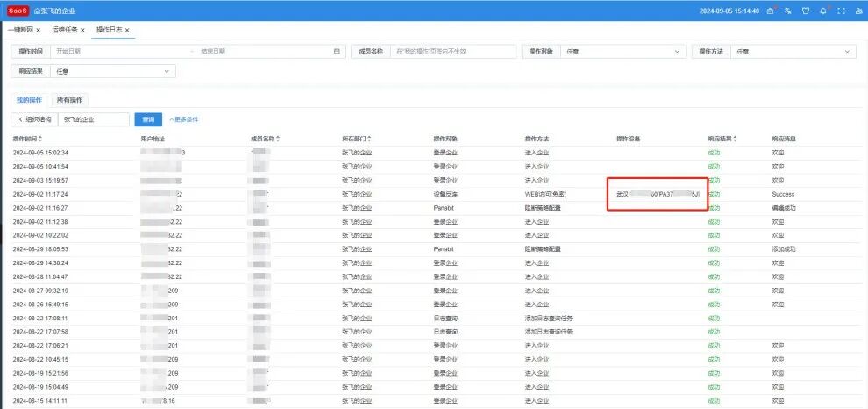Select the 操作日志 tab

(109, 30)
